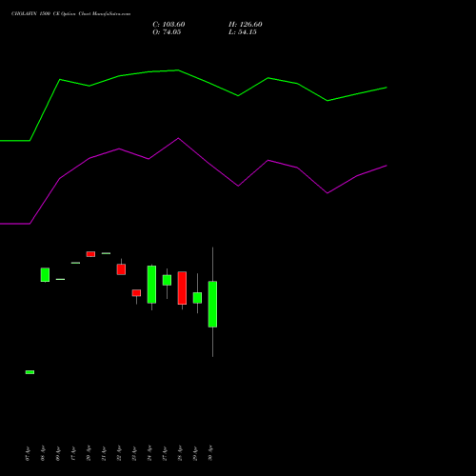Click the 22 Apr date label

coord(119,454)
